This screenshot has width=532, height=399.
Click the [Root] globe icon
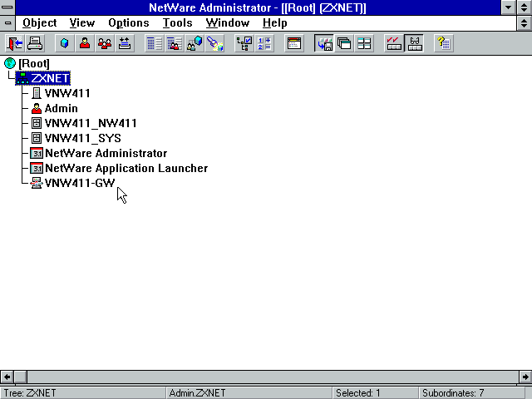[10, 63]
